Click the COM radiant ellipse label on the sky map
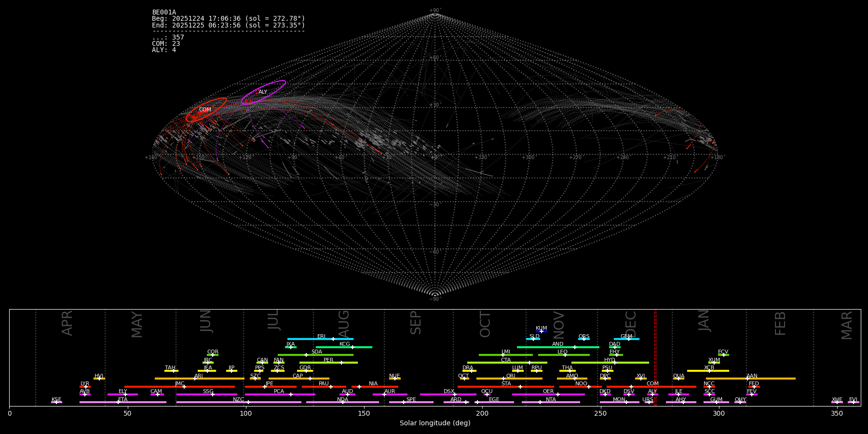Screen dimensions: 868x434 point(205,110)
